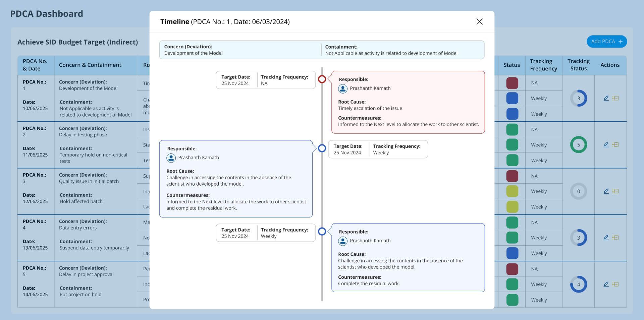
Task: Click the Concern & Containment column header
Action: tap(90, 65)
